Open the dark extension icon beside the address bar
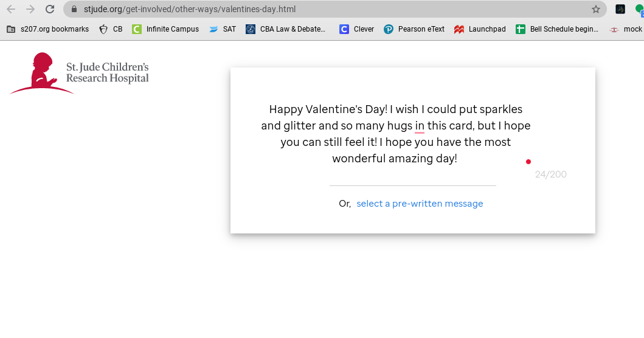Screen dimensions: 644x338 [x=620, y=9]
